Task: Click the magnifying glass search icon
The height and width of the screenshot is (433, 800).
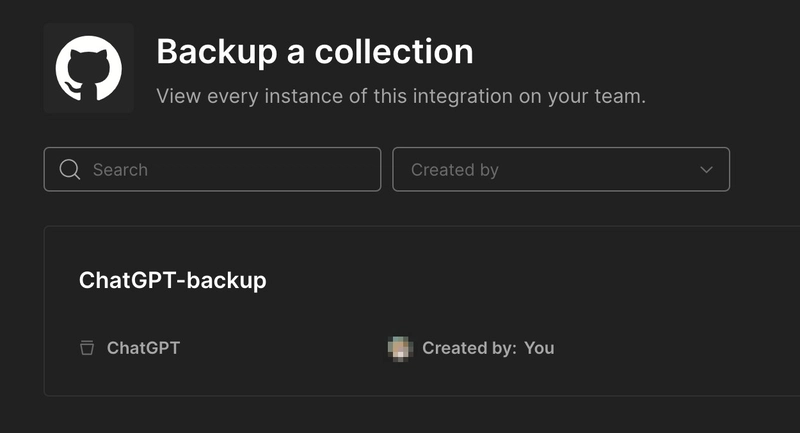Action: coord(69,169)
